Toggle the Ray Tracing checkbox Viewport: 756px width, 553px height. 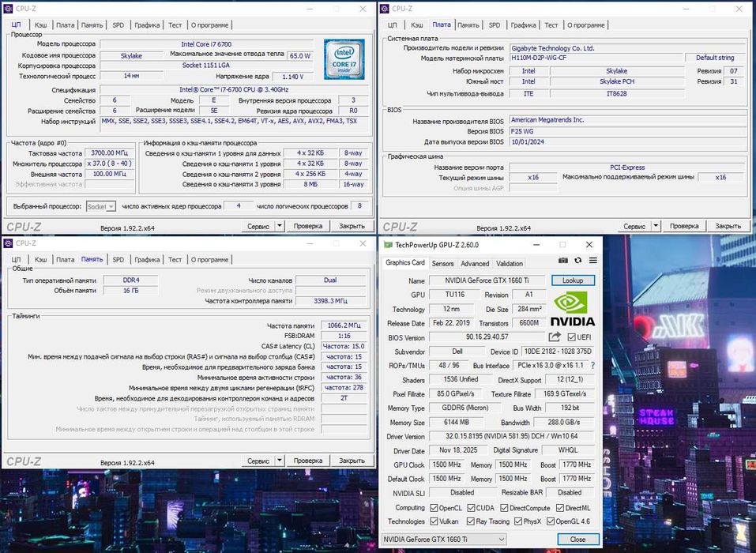click(470, 521)
